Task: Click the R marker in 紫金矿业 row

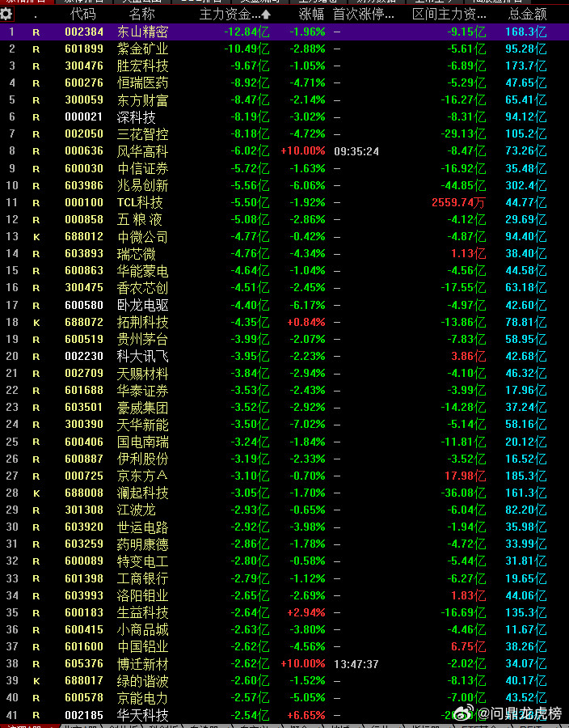Action: tap(36, 49)
